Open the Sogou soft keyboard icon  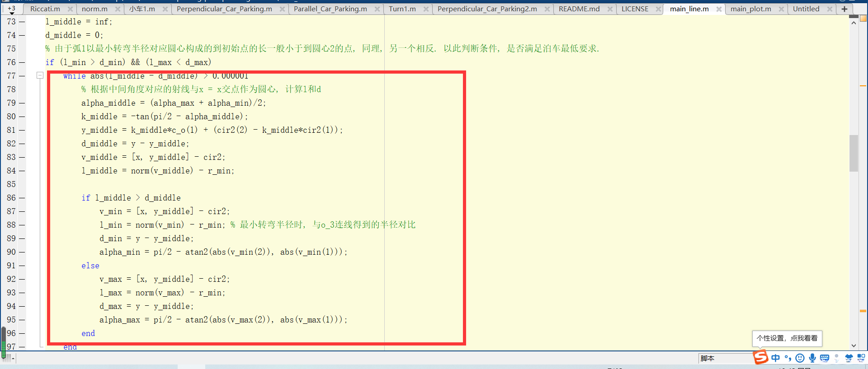(x=825, y=358)
